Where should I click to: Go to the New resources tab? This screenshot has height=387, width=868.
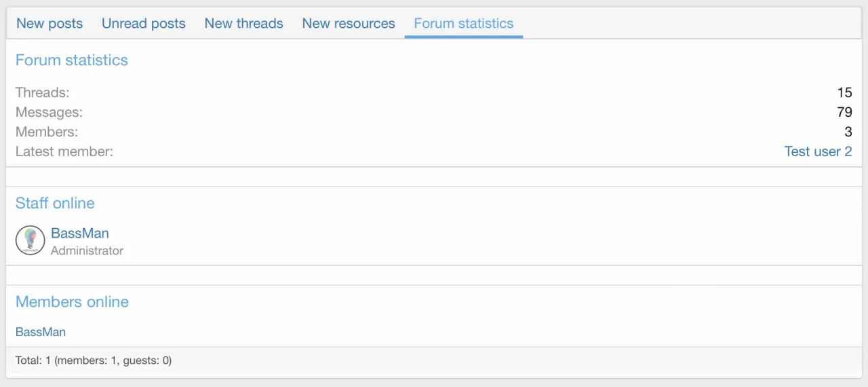pos(349,23)
